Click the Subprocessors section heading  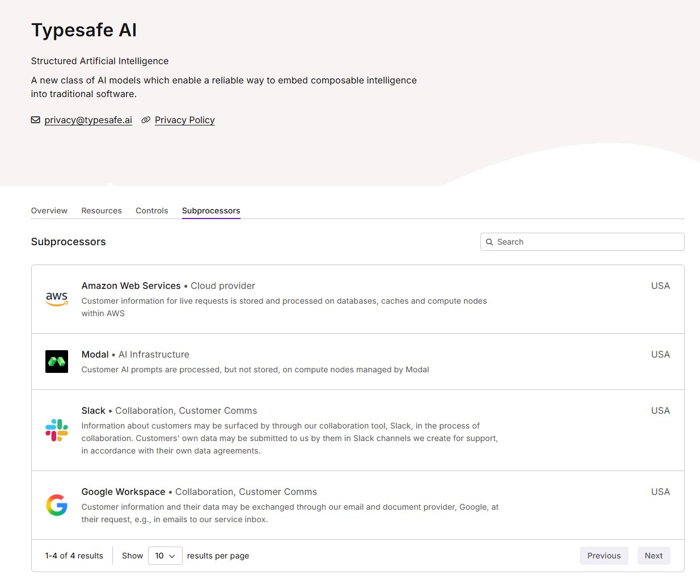[x=69, y=242]
